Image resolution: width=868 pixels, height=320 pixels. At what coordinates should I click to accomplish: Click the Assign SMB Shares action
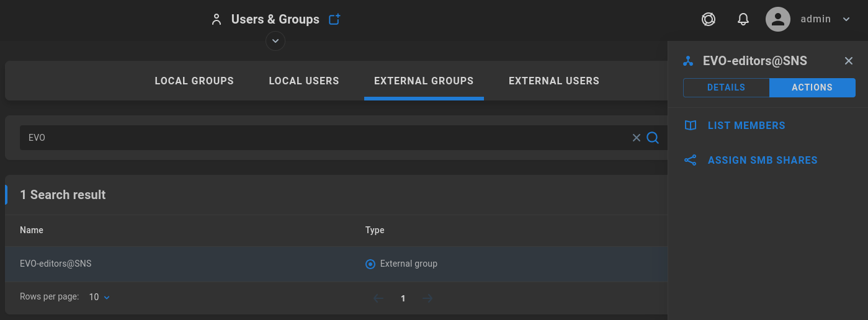pos(763,160)
